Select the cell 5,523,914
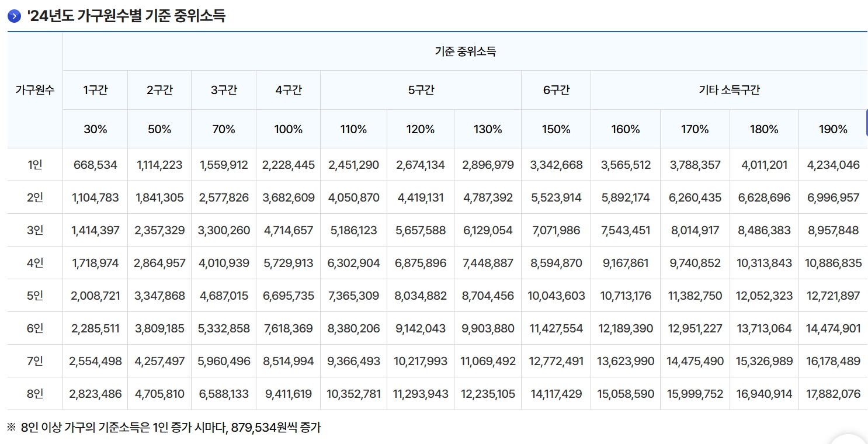Viewport: 868px width, 444px height. [x=556, y=197]
